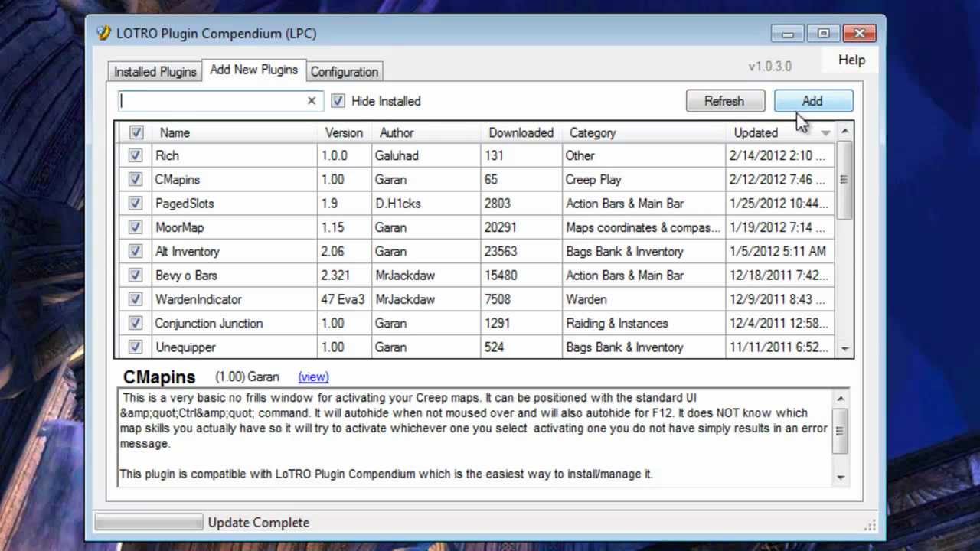Click the LOTRO Plugin Compendium title bar icon
This screenshot has width=980, height=551.
103,33
